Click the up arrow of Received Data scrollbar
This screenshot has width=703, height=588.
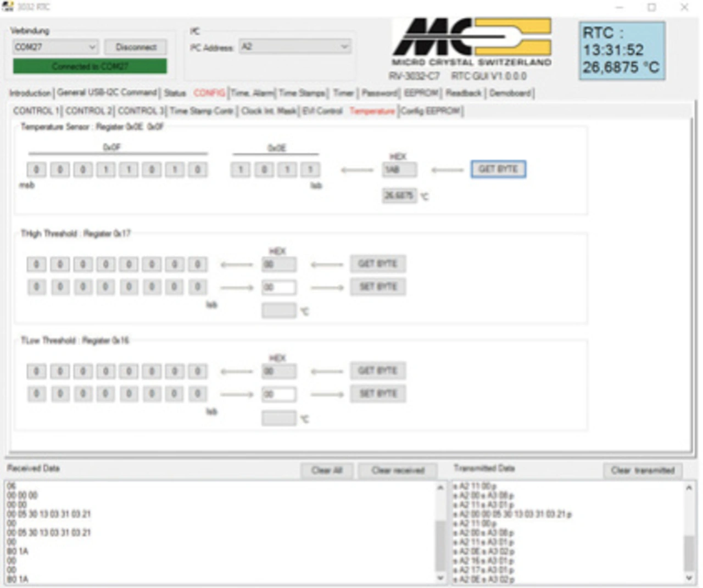440,488
